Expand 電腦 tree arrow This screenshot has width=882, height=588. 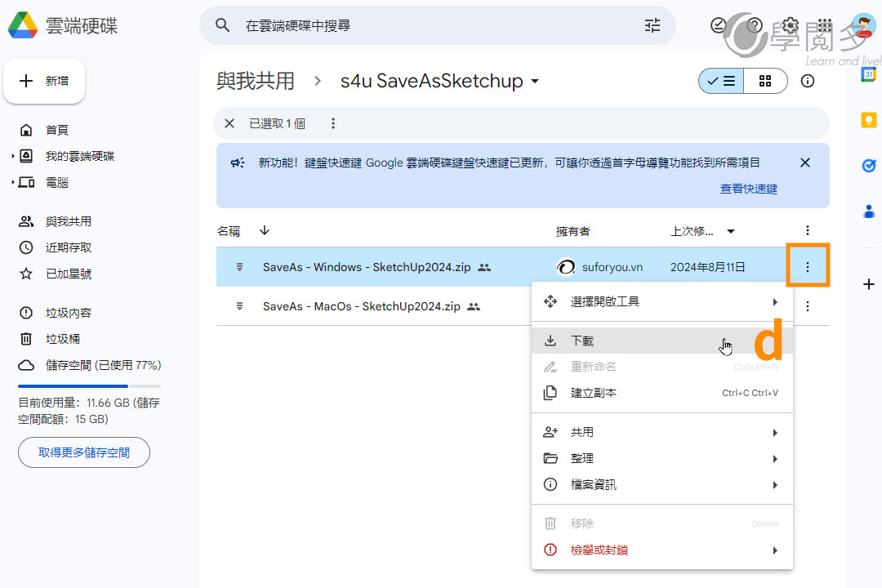[12, 182]
